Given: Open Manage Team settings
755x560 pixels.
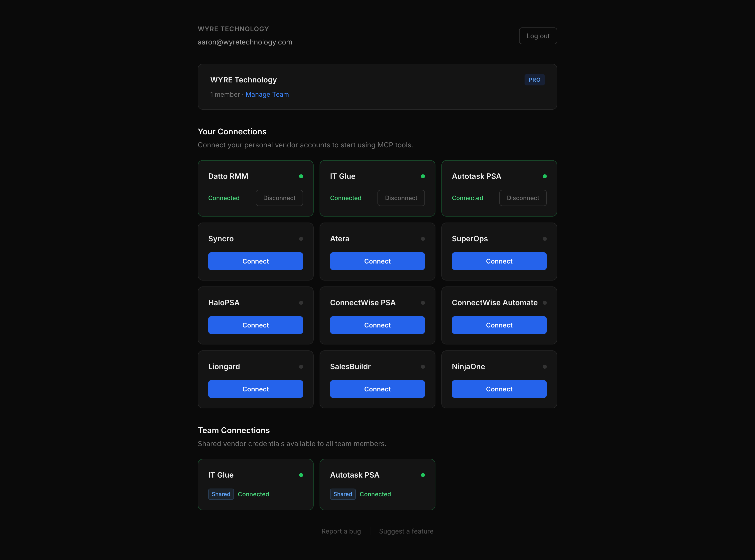Looking at the screenshot, I should coord(267,94).
